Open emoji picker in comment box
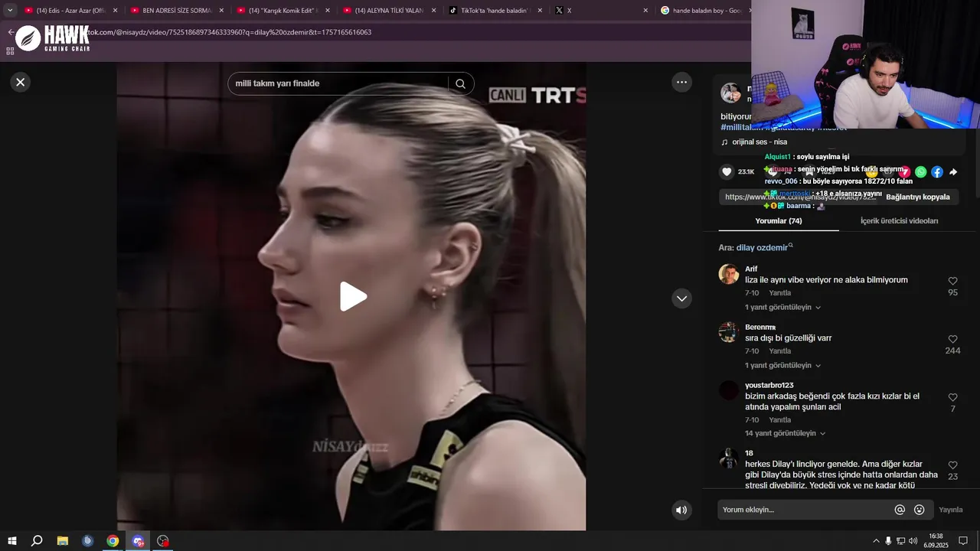980x551 pixels. tap(919, 510)
